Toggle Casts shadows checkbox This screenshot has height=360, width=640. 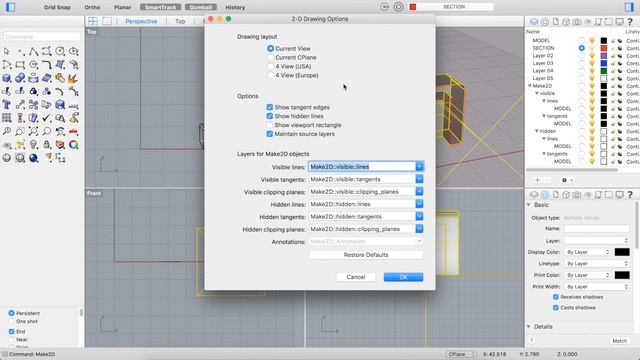pos(555,308)
